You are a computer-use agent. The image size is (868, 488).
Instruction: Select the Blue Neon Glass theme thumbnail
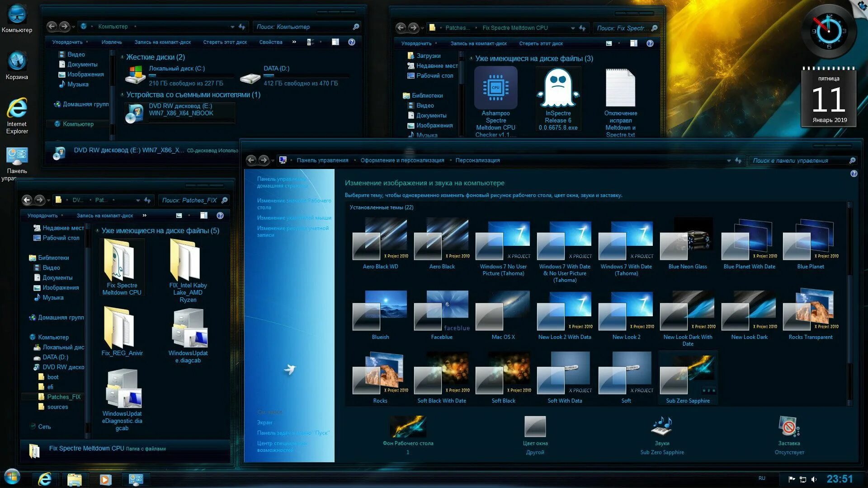pyautogui.click(x=687, y=239)
